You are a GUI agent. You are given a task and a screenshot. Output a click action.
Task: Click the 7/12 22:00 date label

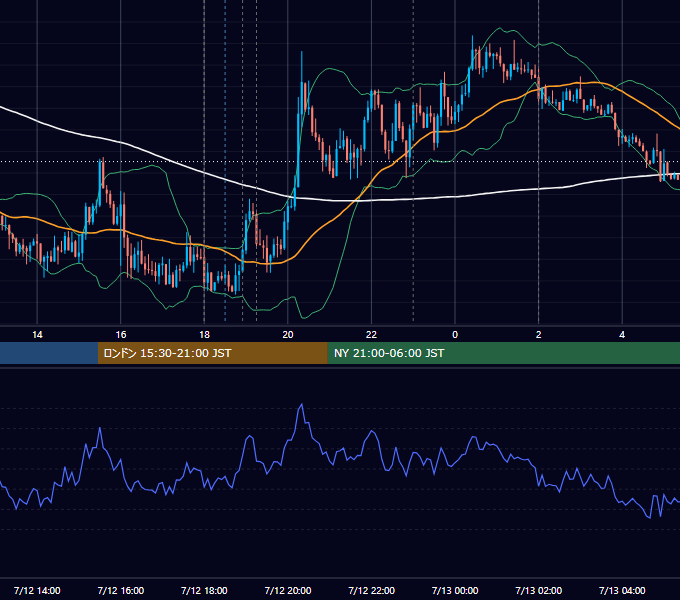[x=372, y=590]
